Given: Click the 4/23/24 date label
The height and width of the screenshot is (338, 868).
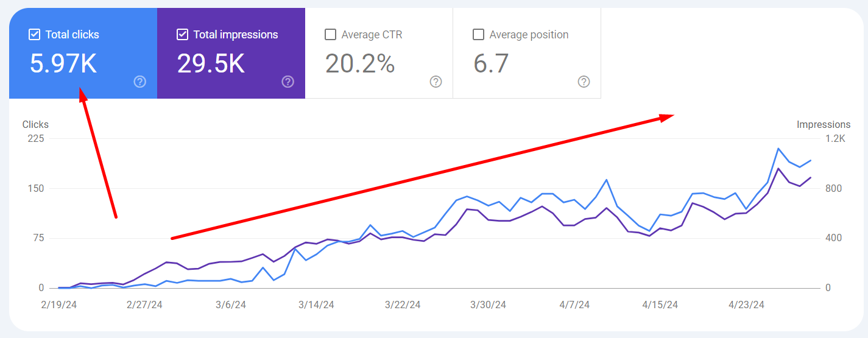Looking at the screenshot, I should point(747,305).
